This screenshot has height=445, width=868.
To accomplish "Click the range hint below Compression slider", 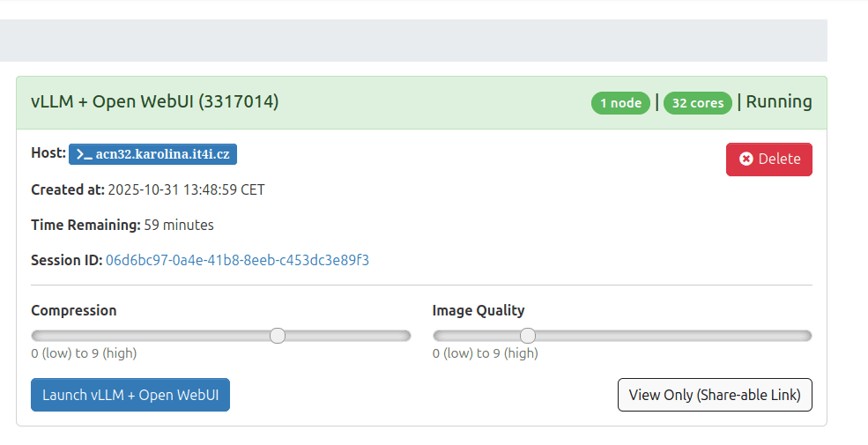I will [x=84, y=353].
